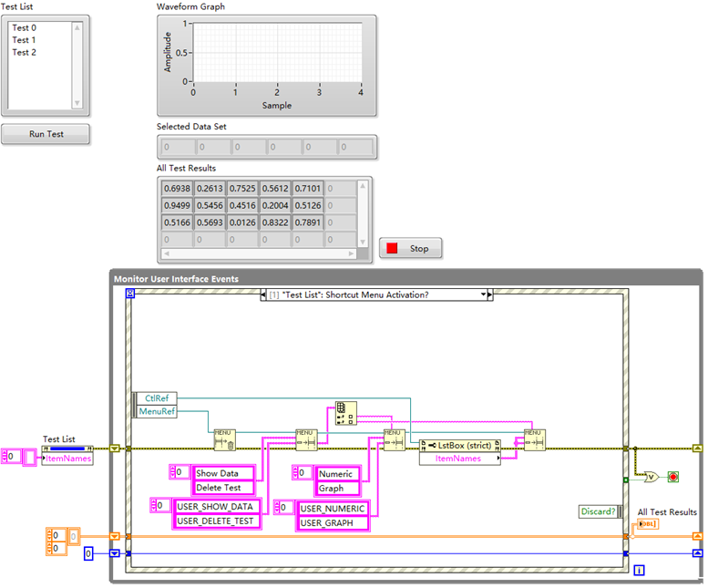Click the orange right shift register
The width and height of the screenshot is (708, 588).
point(698,537)
